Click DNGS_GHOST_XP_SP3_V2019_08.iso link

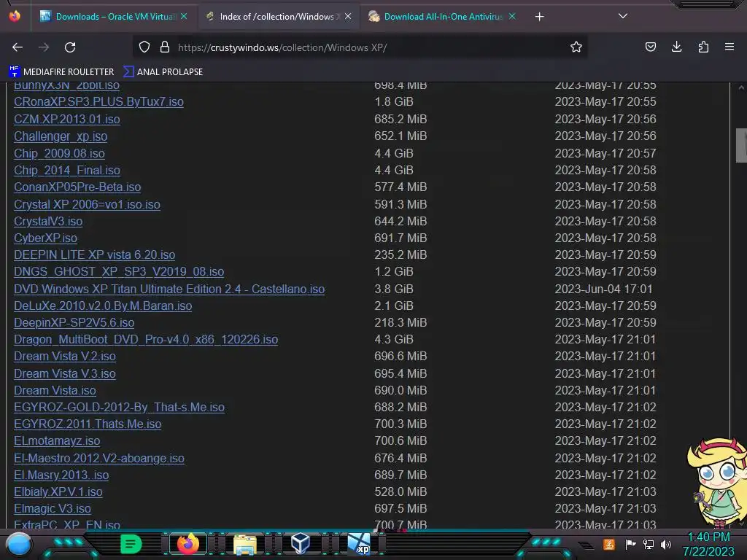(119, 271)
